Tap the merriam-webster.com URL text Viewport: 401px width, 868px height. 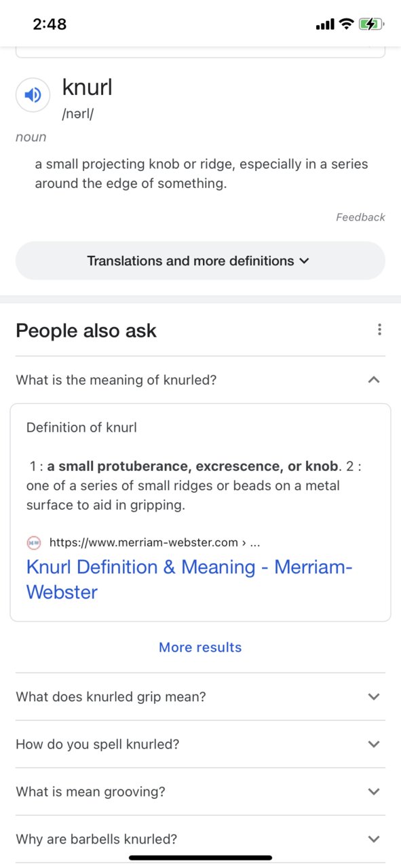155,542
